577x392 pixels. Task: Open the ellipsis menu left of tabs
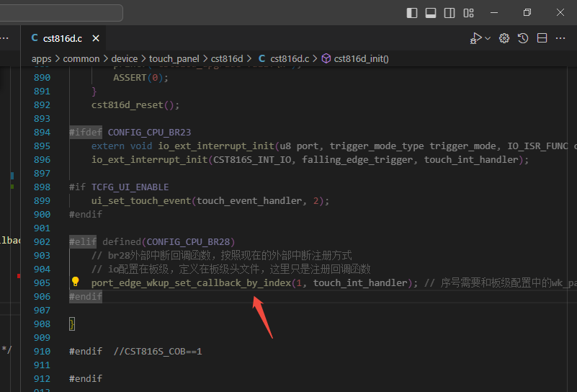coord(4,38)
